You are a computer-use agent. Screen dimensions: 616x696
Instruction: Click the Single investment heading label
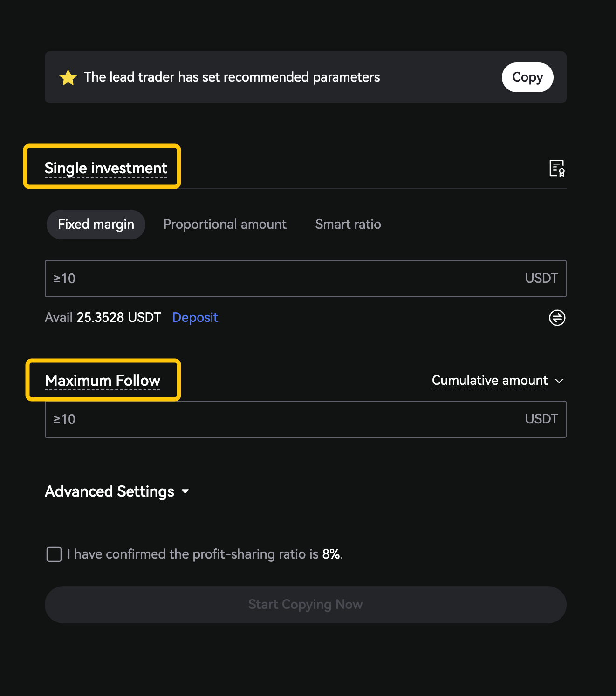coord(106,168)
